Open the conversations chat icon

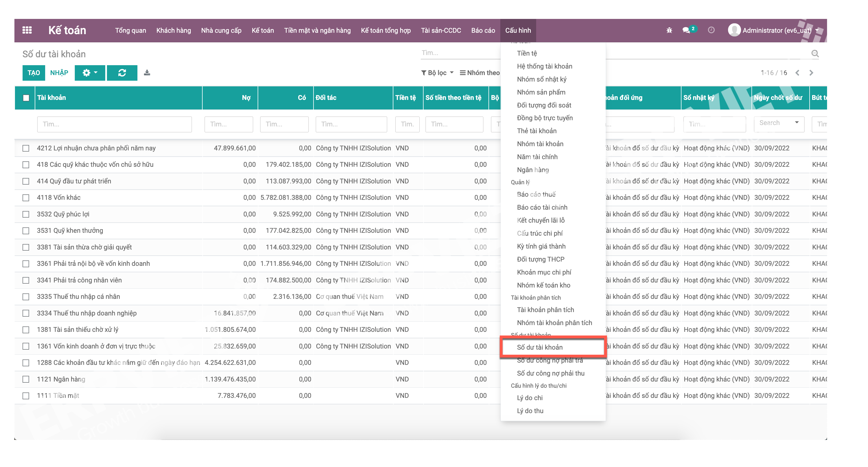686,30
